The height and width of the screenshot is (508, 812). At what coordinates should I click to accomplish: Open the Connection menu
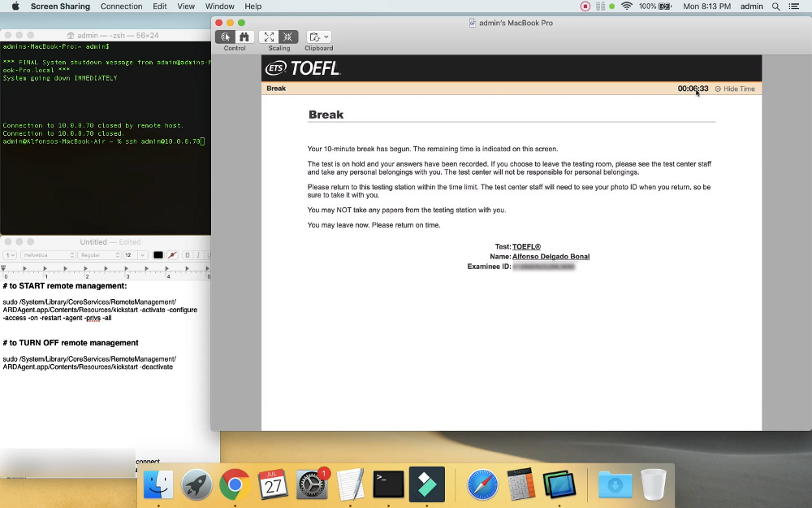coord(121,7)
